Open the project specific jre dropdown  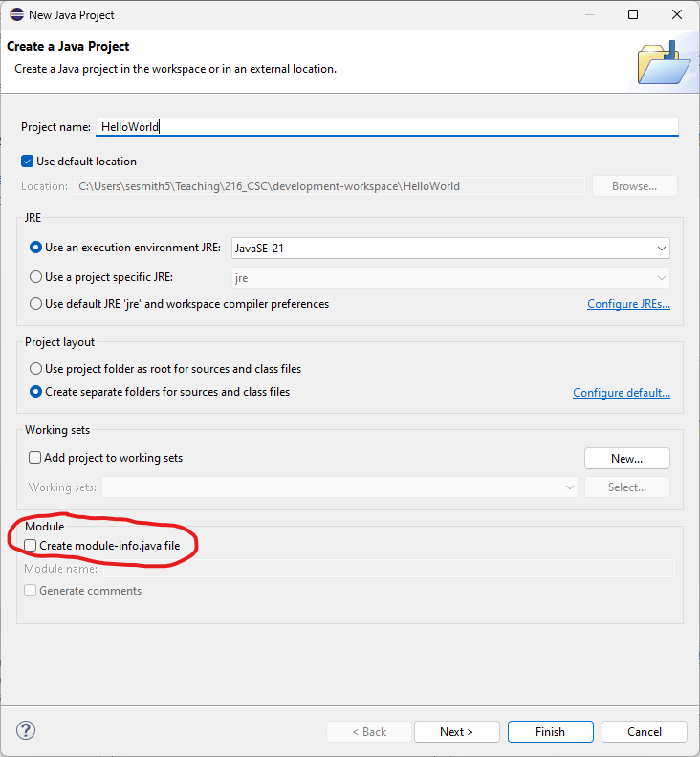pos(450,278)
